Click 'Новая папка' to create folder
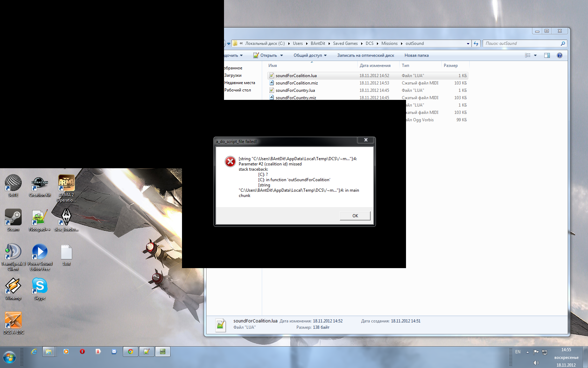Image resolution: width=588 pixels, height=368 pixels. click(416, 55)
